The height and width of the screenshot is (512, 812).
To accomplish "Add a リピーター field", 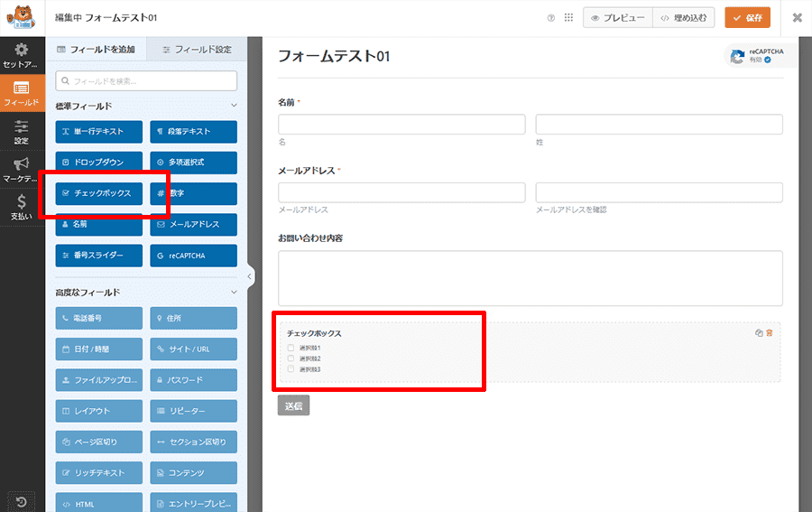I will pyautogui.click(x=194, y=411).
